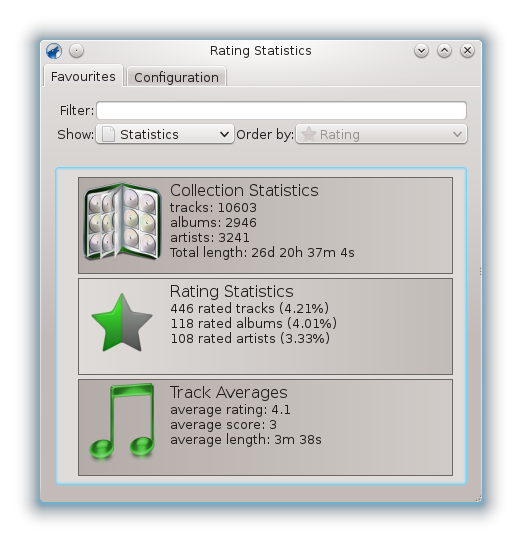Click the arrow of the Show combo box
This screenshot has width=522, height=542.
click(x=224, y=134)
